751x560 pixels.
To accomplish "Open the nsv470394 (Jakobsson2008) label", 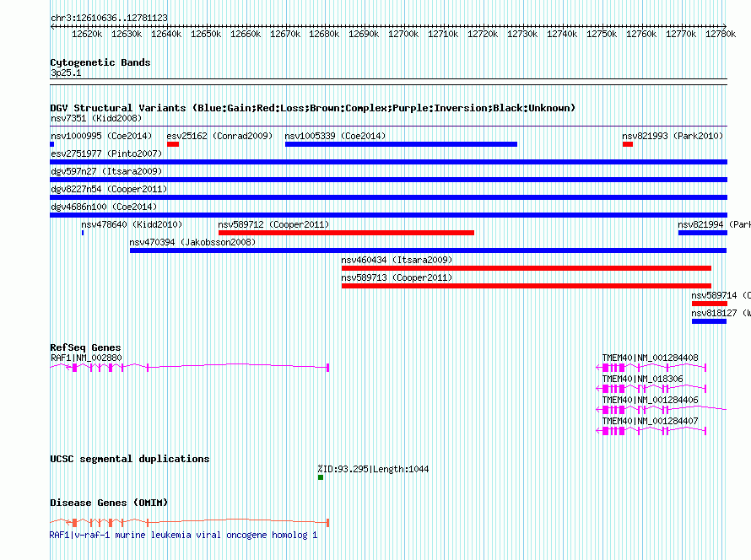I will click(192, 242).
